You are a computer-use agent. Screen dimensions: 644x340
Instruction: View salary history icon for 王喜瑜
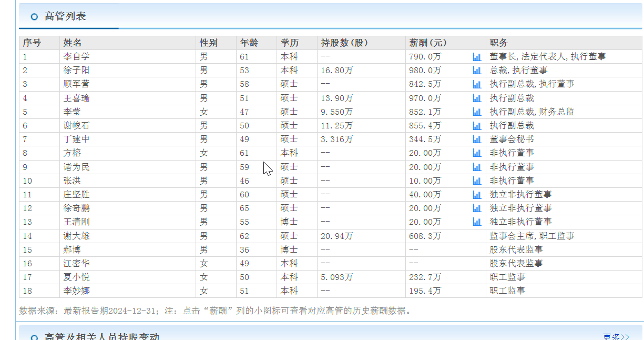point(477,98)
